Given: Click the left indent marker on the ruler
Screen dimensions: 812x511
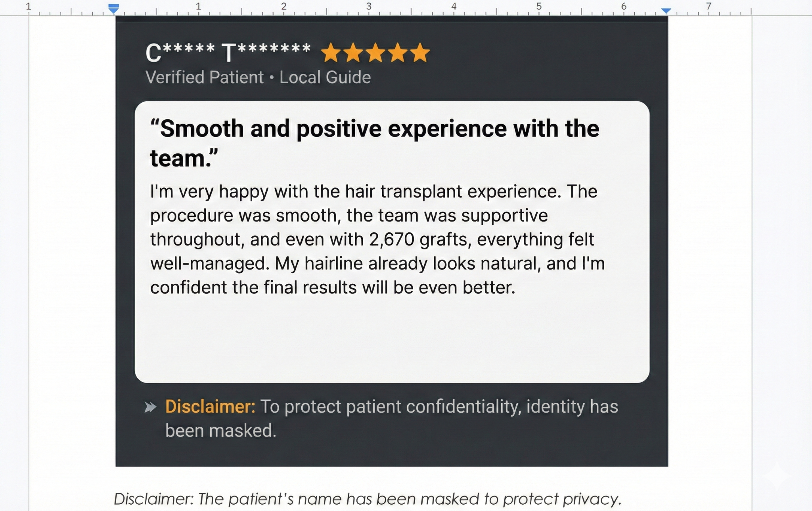Looking at the screenshot, I should pos(114,8).
